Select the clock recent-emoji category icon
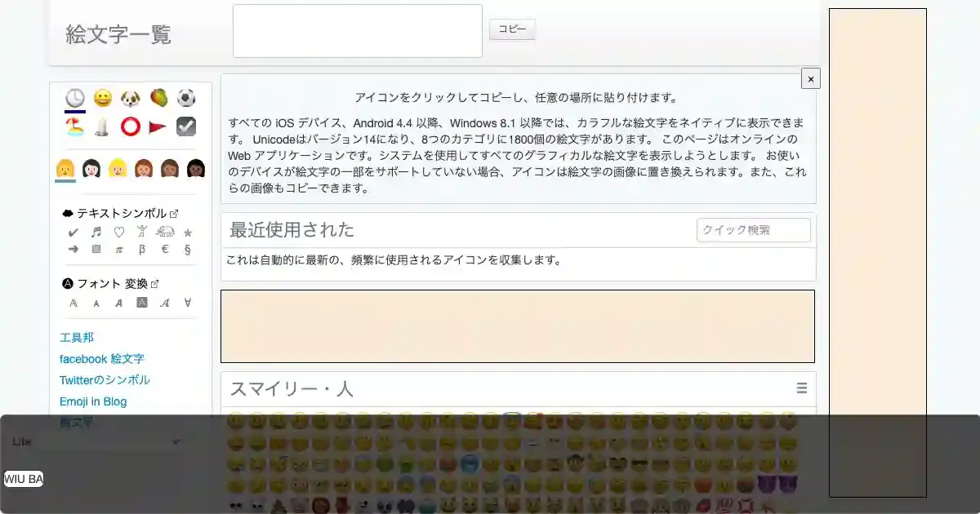 point(75,99)
